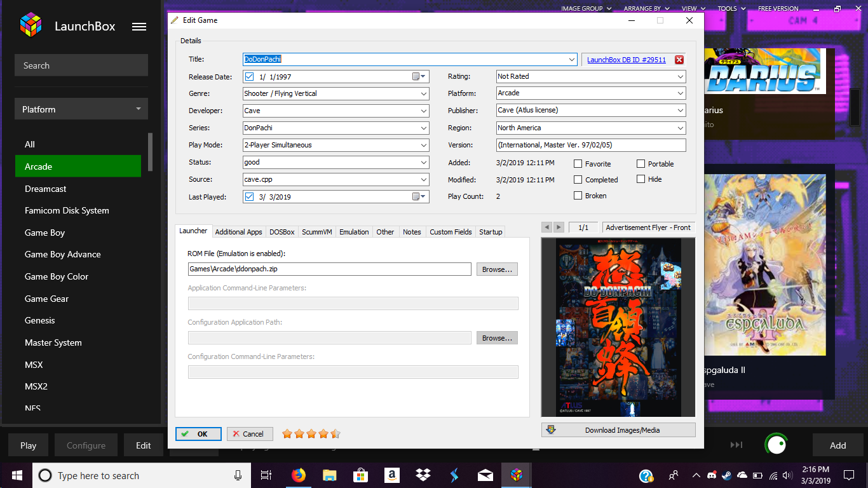Switch to the Notes tab
The image size is (868, 488).
click(x=412, y=232)
